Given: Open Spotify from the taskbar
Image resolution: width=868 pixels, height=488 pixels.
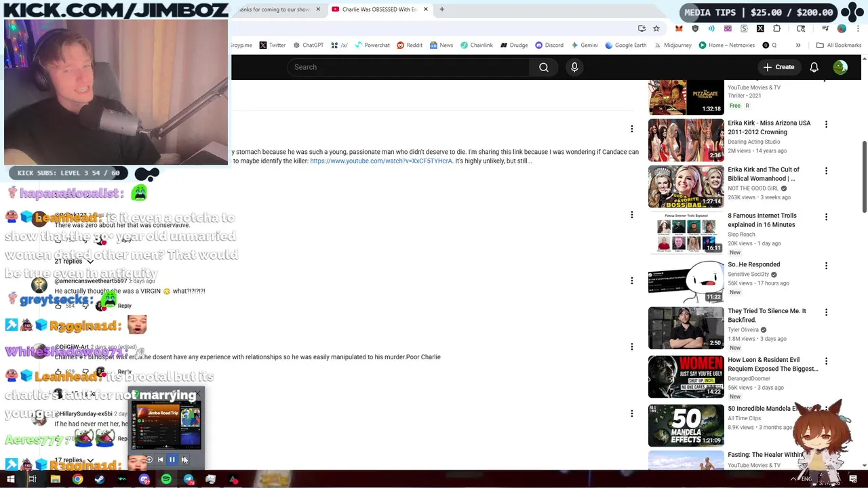Looking at the screenshot, I should pyautogui.click(x=166, y=480).
